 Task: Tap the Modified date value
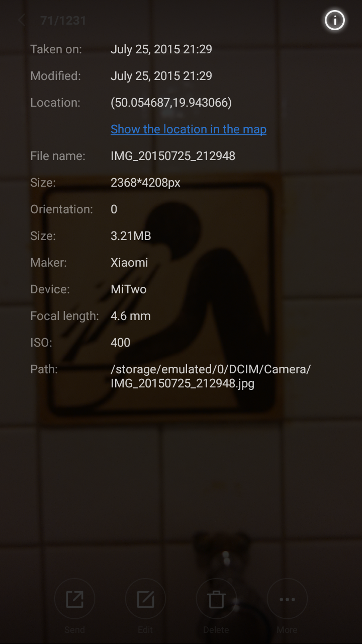[x=161, y=76]
